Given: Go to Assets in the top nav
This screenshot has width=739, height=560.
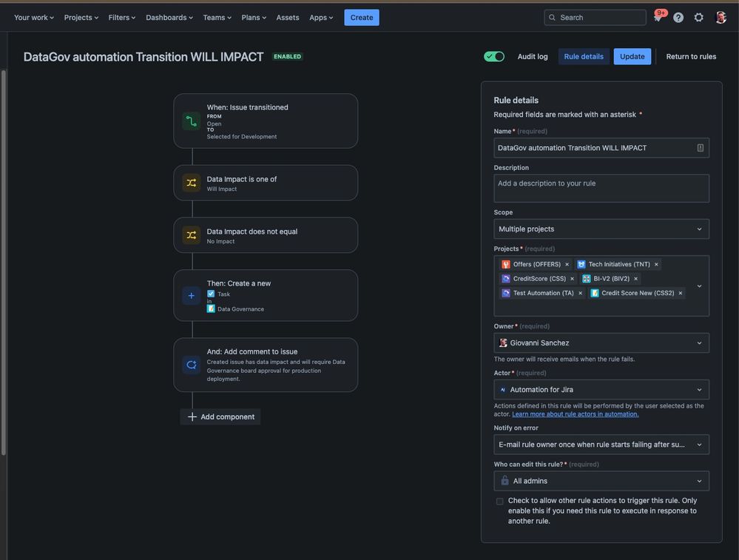Looking at the screenshot, I should 288,18.
